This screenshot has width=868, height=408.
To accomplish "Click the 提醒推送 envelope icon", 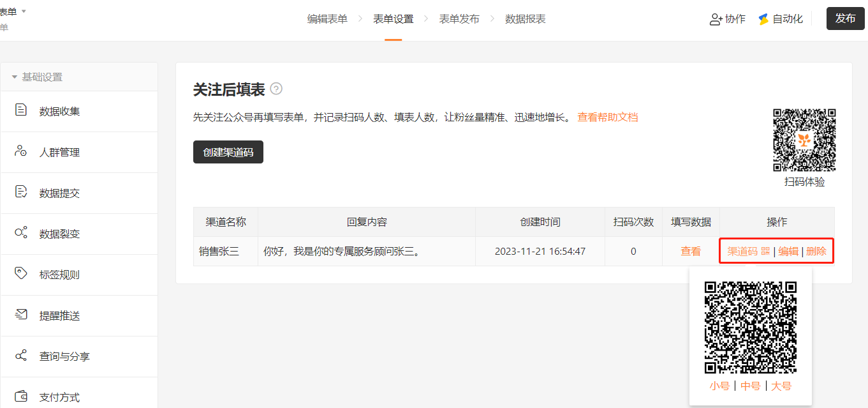I will click(x=20, y=315).
